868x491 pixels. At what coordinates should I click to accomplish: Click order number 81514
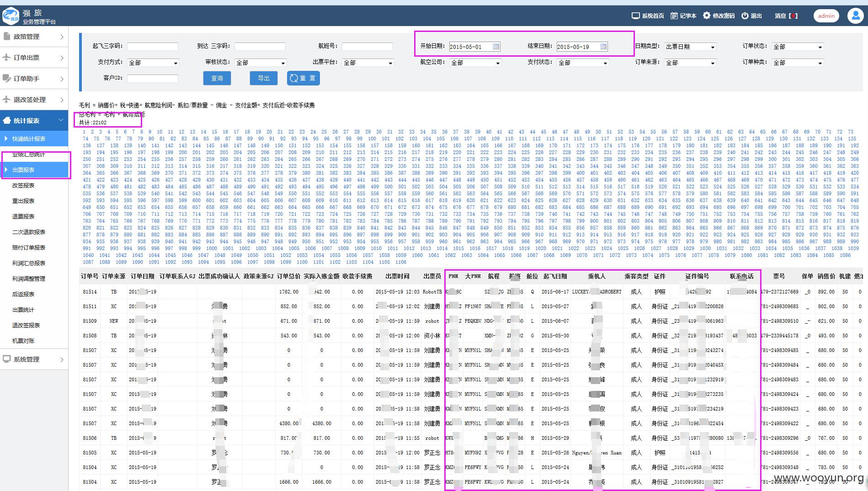coord(90,292)
